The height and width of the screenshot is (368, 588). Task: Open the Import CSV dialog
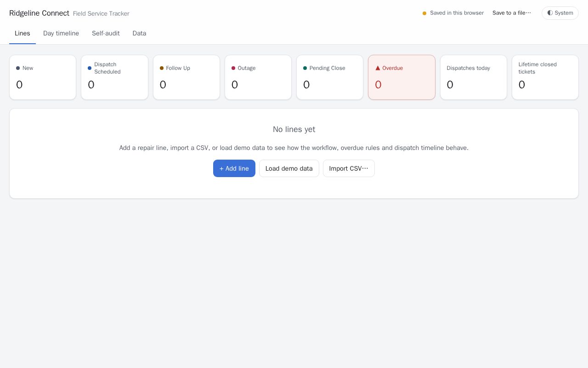click(x=349, y=168)
